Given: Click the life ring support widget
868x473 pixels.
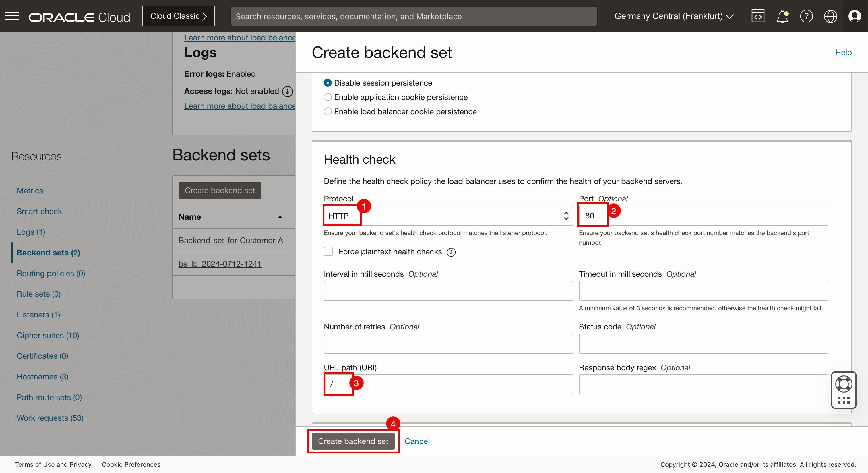Looking at the screenshot, I should 844,384.
